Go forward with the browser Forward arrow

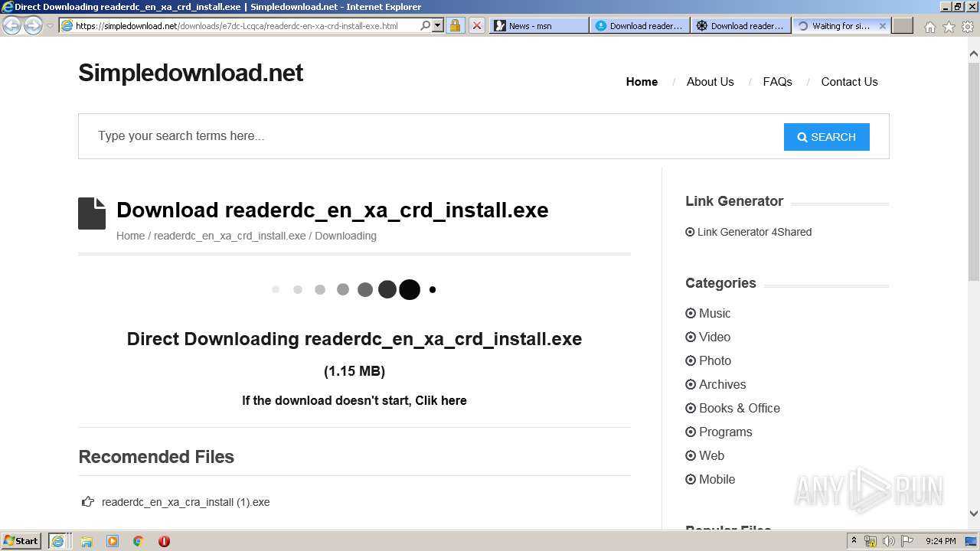(x=33, y=25)
